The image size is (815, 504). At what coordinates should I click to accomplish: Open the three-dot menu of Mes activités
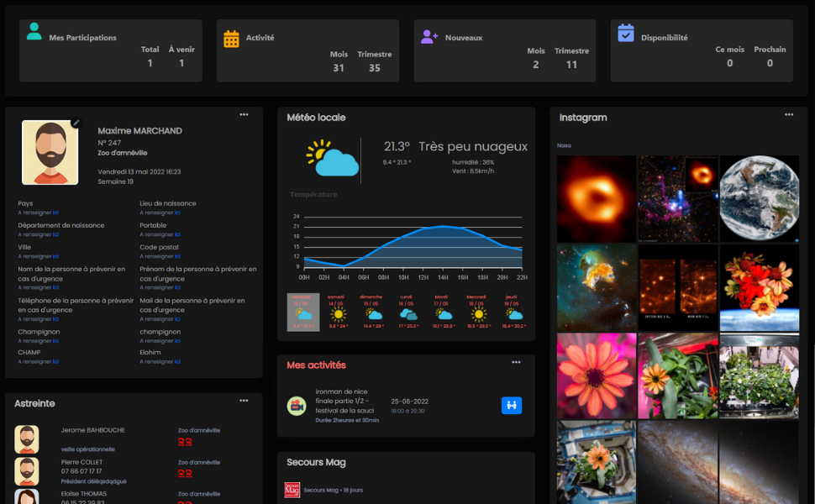pos(516,362)
